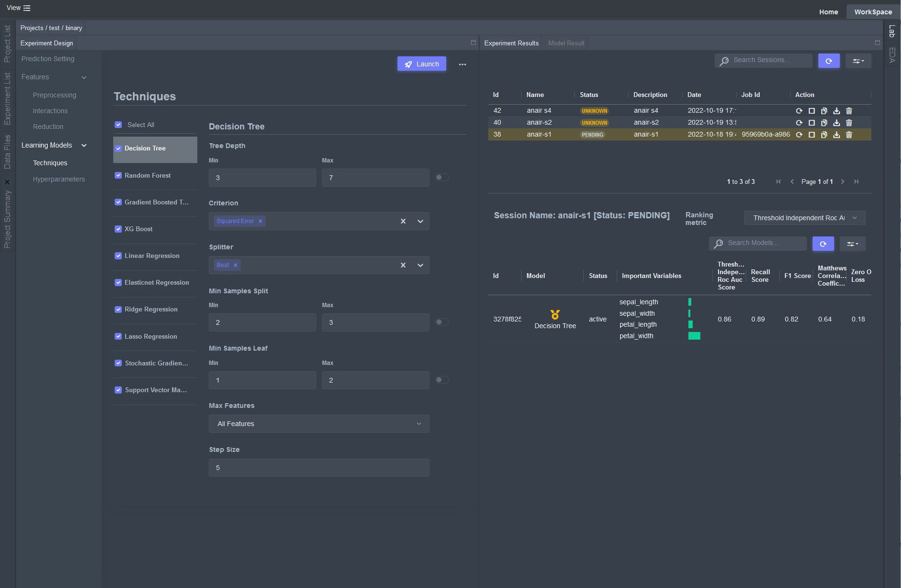Refresh the models list next to Search Models

coord(823,244)
